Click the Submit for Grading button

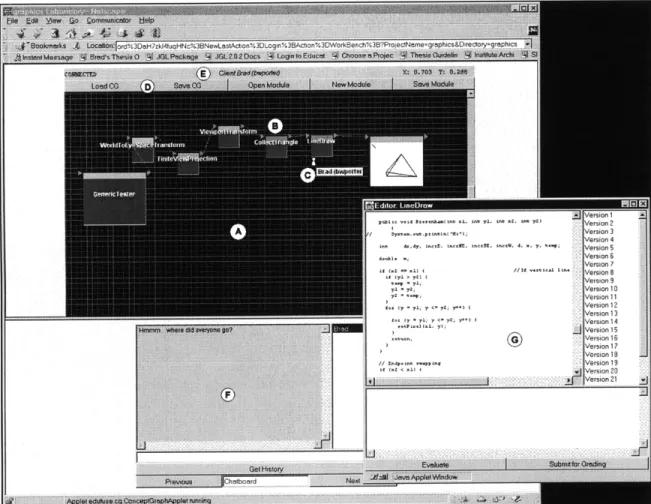(578, 464)
